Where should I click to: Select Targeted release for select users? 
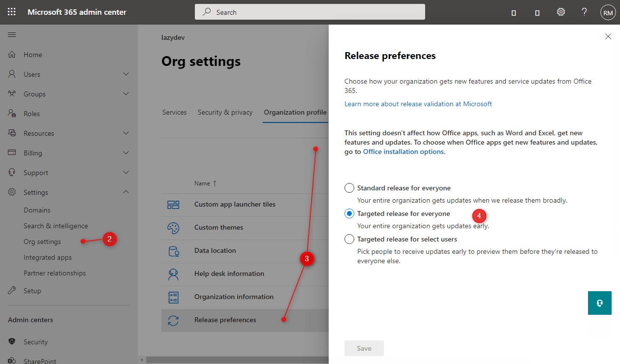pyautogui.click(x=349, y=239)
